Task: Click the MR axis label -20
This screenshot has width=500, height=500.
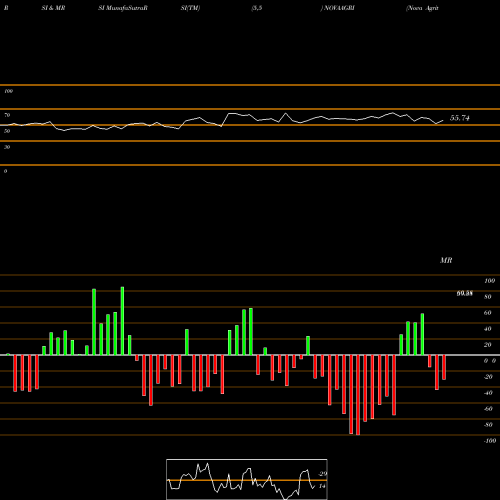Action: 488,377
